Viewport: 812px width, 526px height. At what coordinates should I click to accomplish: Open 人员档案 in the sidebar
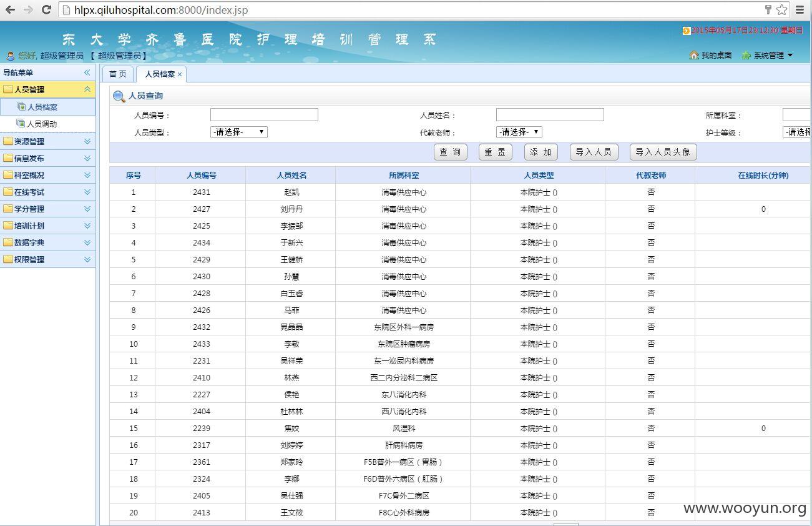pyautogui.click(x=47, y=107)
